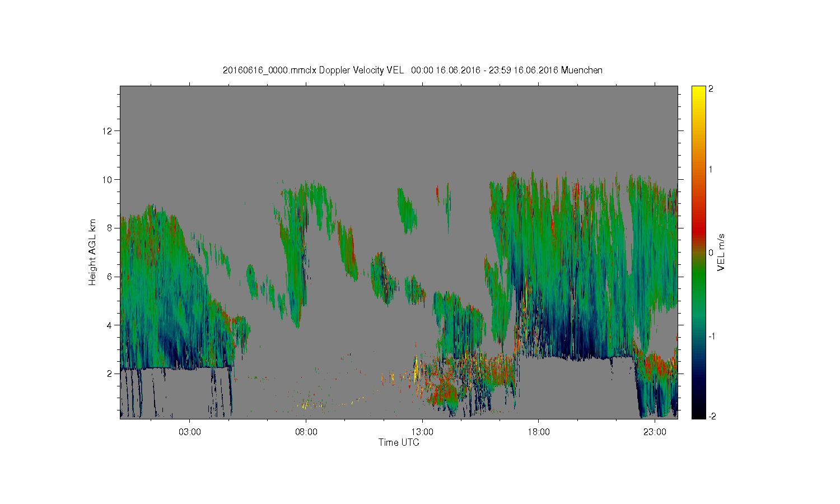This screenshot has height=504, width=840.
Task: Click the height tick label 2
Action: click(110, 374)
